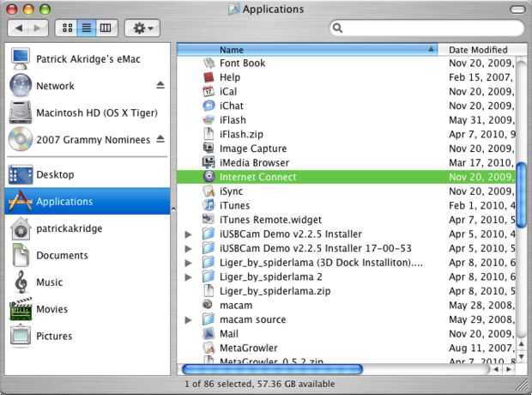The image size is (532, 395).
Task: Sort by the Name column header
Action: click(307, 50)
